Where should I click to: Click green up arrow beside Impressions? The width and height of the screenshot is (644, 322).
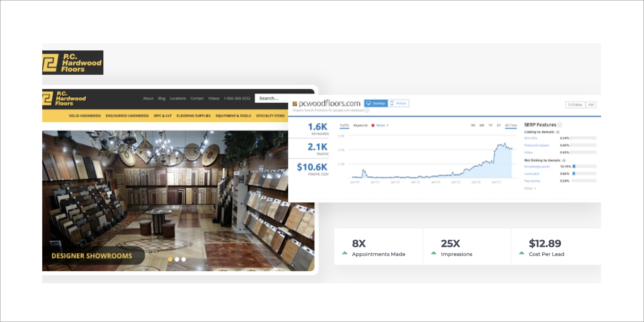pyautogui.click(x=434, y=253)
